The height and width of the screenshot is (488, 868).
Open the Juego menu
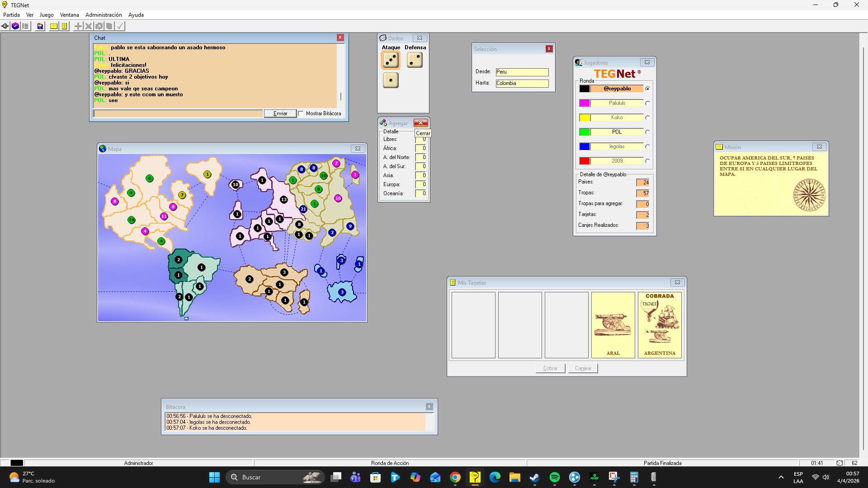pyautogui.click(x=46, y=15)
